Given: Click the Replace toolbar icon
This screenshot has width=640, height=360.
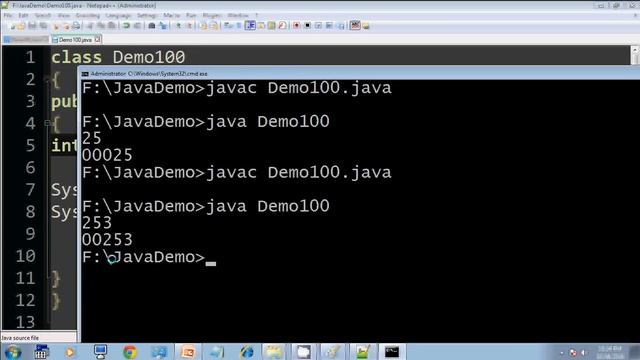Looking at the screenshot, I should (x=163, y=26).
